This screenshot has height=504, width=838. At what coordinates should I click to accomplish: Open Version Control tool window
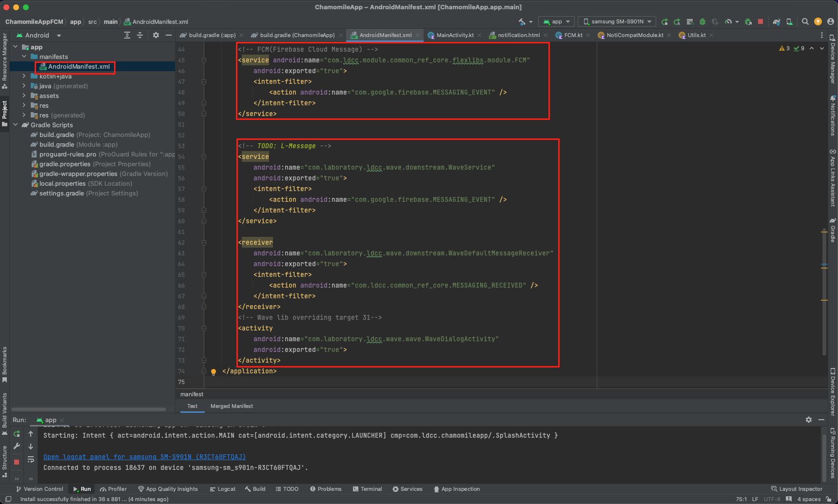pos(39,489)
